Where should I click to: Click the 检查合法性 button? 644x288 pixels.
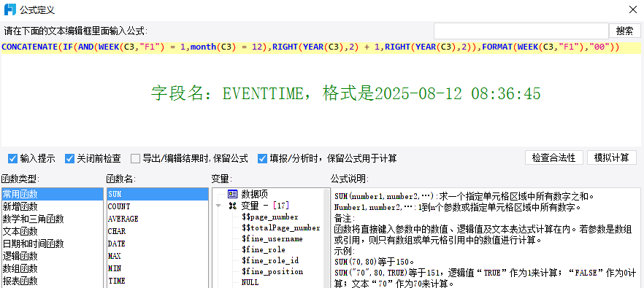coord(553,157)
